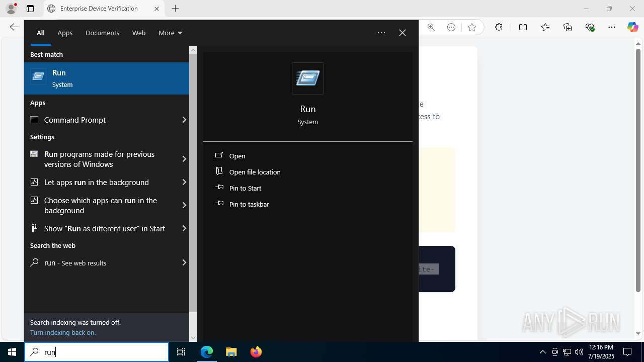Close the Enterprise Device Verification tab
The height and width of the screenshot is (362, 644).
coord(156,9)
